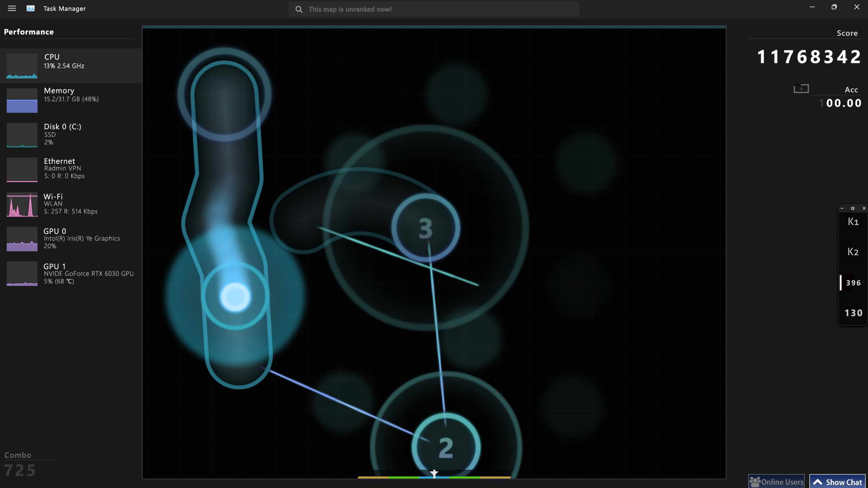Image resolution: width=868 pixels, height=488 pixels.
Task: Click the Show Chat up chevron
Action: 818,482
